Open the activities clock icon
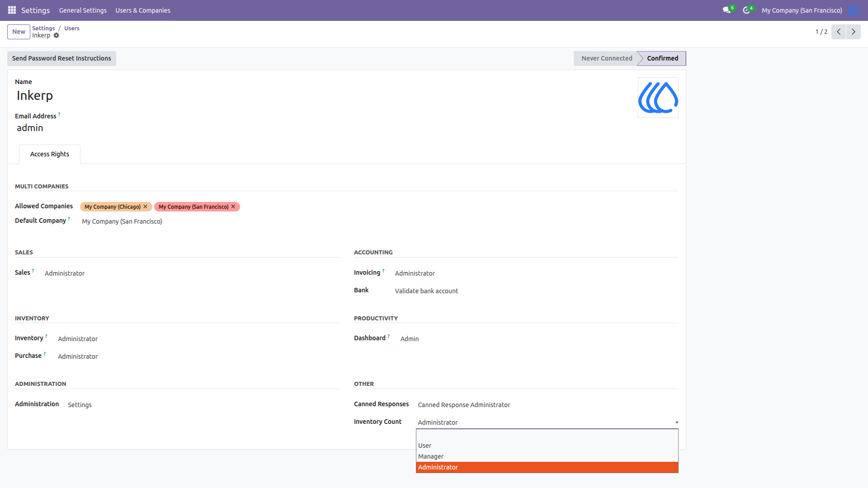The image size is (868, 488). pyautogui.click(x=746, y=10)
